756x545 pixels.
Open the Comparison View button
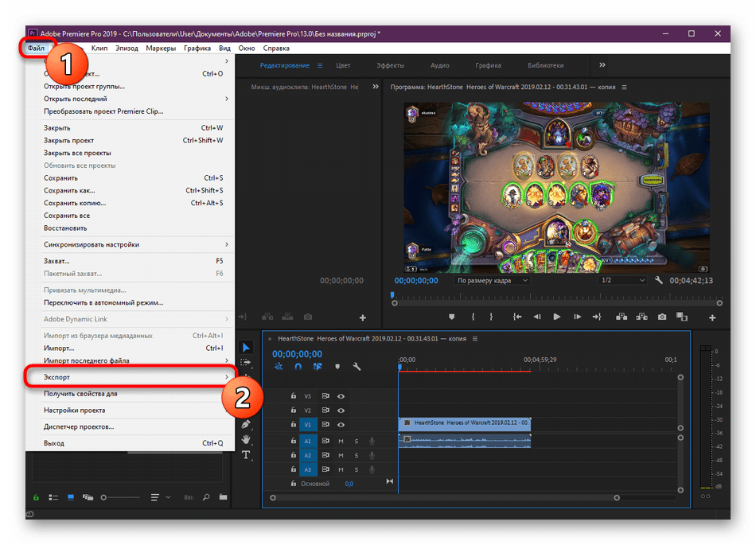coord(682,317)
